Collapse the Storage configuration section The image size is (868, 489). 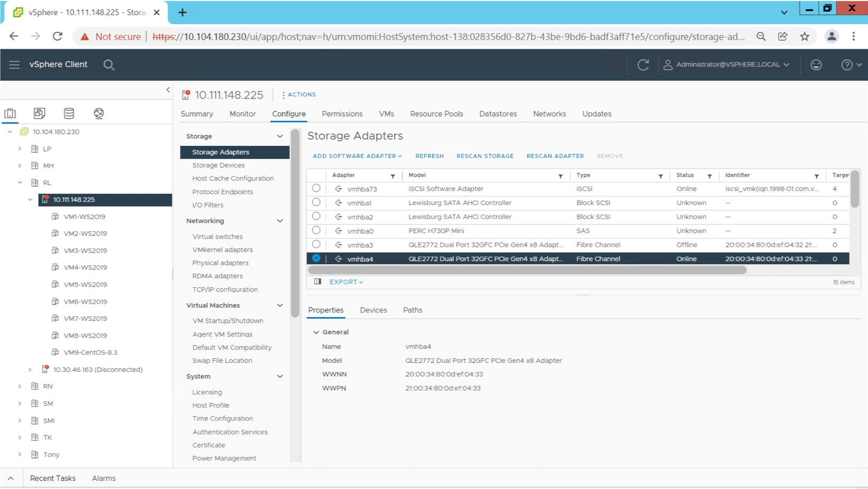(x=280, y=136)
